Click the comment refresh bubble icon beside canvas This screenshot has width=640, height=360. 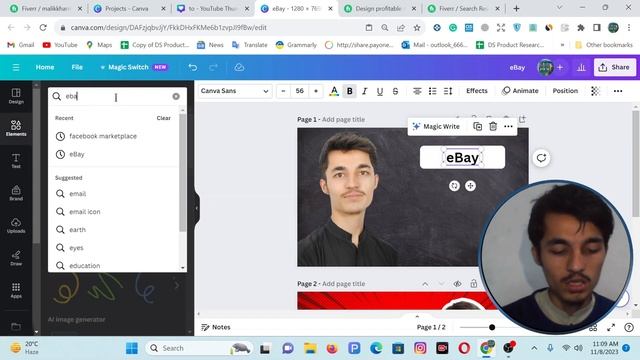(541, 158)
